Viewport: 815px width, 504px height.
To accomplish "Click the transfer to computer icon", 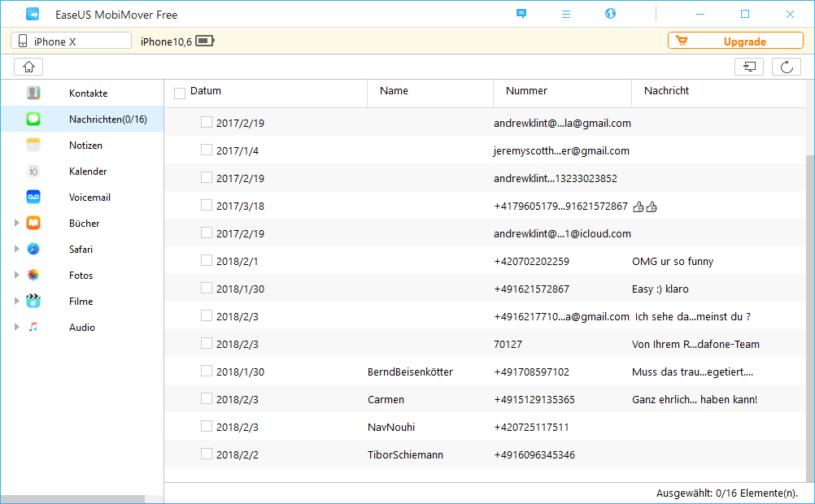I will [x=748, y=67].
